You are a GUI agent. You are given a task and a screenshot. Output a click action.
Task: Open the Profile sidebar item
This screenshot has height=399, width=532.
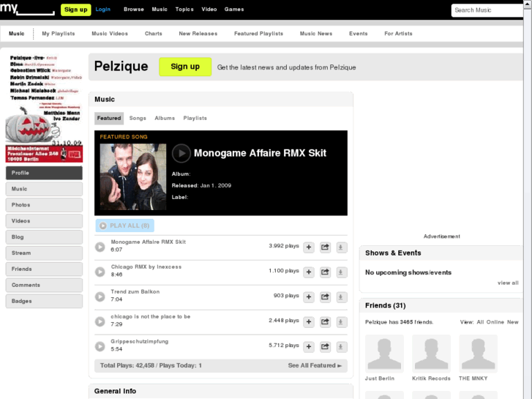[44, 173]
